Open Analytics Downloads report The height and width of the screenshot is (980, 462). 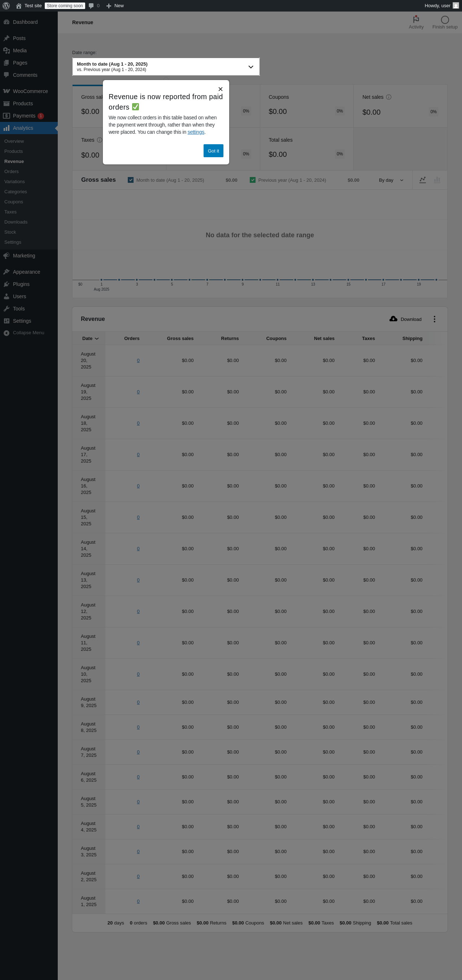(x=16, y=222)
